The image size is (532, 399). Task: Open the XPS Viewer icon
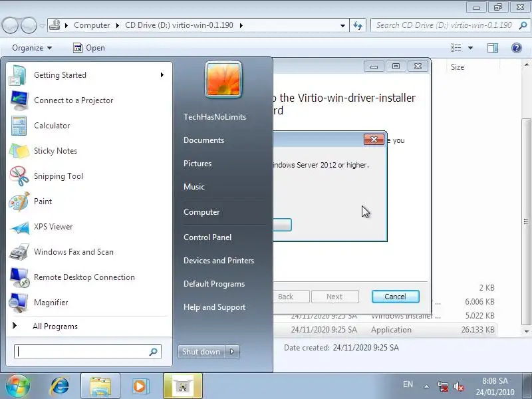[x=19, y=227]
